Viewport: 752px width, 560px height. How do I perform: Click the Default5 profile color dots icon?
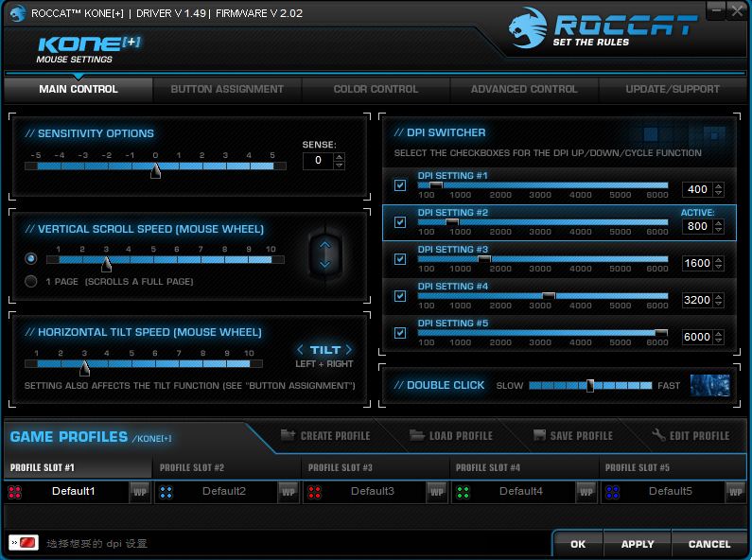(612, 492)
